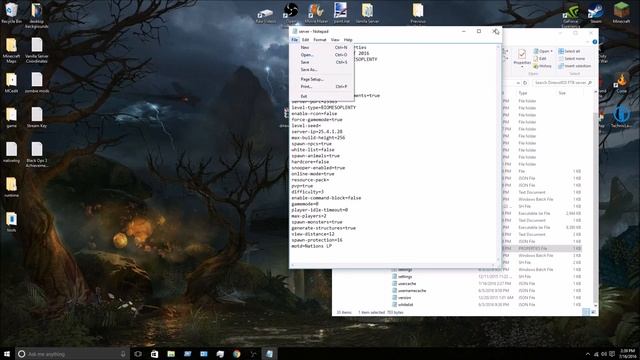Viewport: 640px width, 360px height.
Task: Select the Curse desktop shortcut icon
Action: point(622,83)
